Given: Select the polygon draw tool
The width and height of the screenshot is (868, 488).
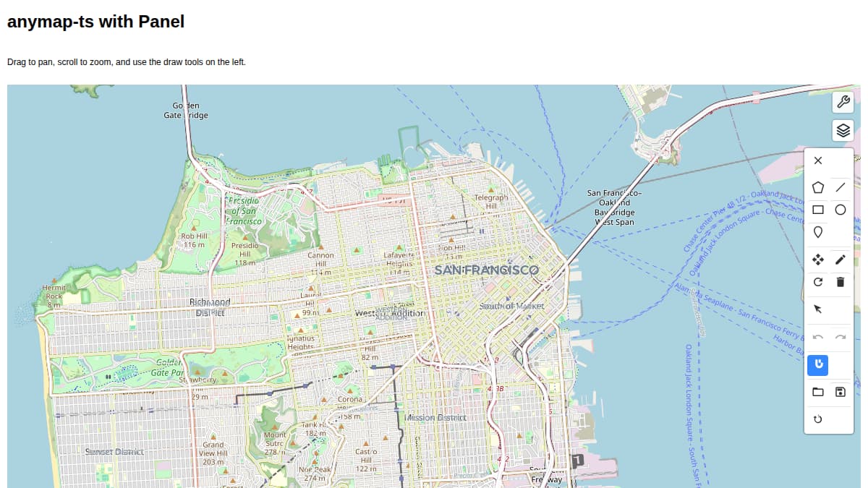Looking at the screenshot, I should point(818,187).
